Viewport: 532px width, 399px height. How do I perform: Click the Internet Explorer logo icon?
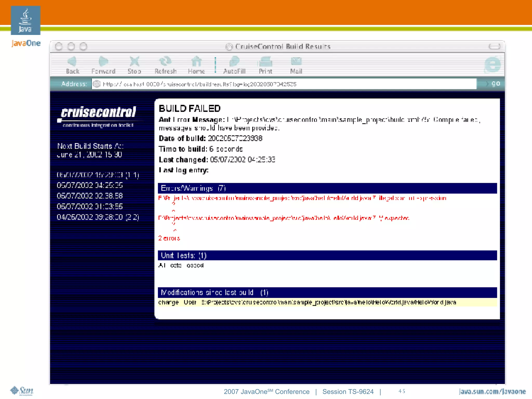(493, 65)
